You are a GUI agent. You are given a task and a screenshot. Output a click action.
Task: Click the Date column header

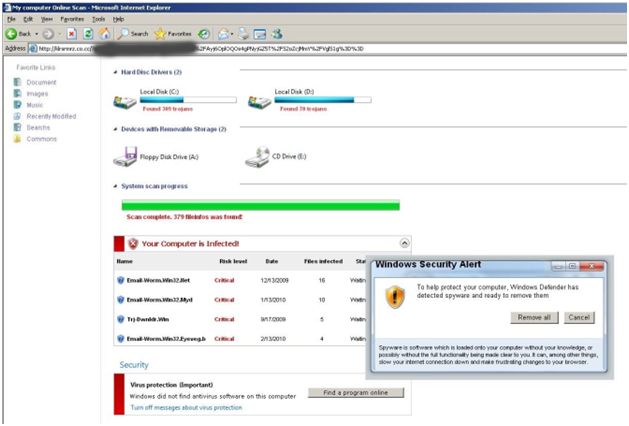click(272, 261)
